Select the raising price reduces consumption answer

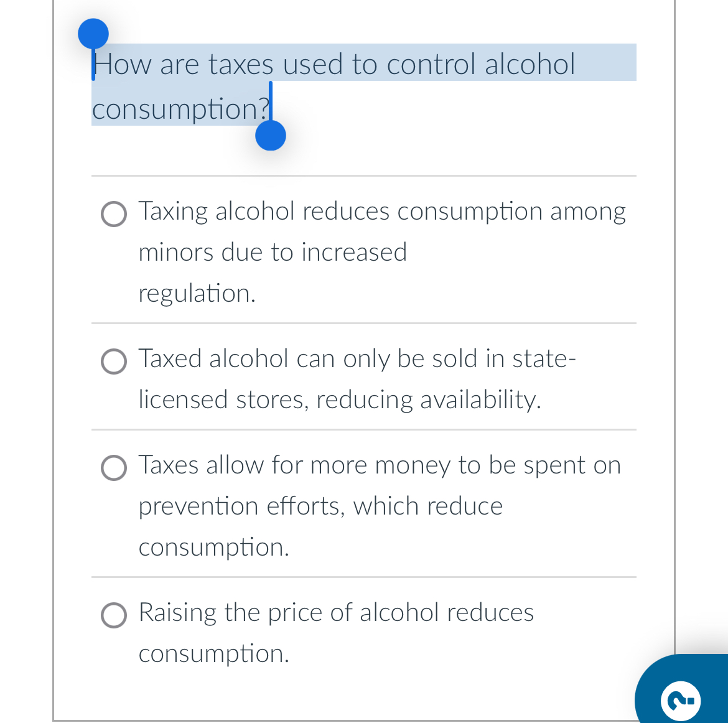click(114, 615)
